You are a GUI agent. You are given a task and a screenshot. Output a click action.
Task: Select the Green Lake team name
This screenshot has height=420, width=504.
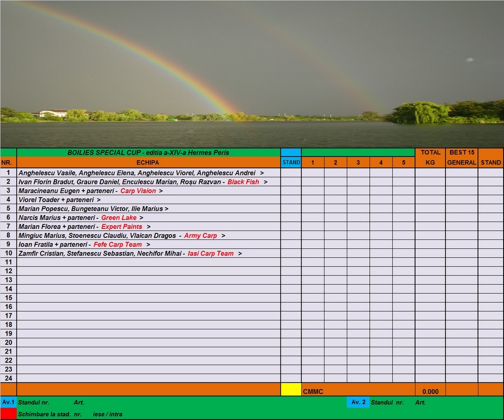(x=119, y=218)
